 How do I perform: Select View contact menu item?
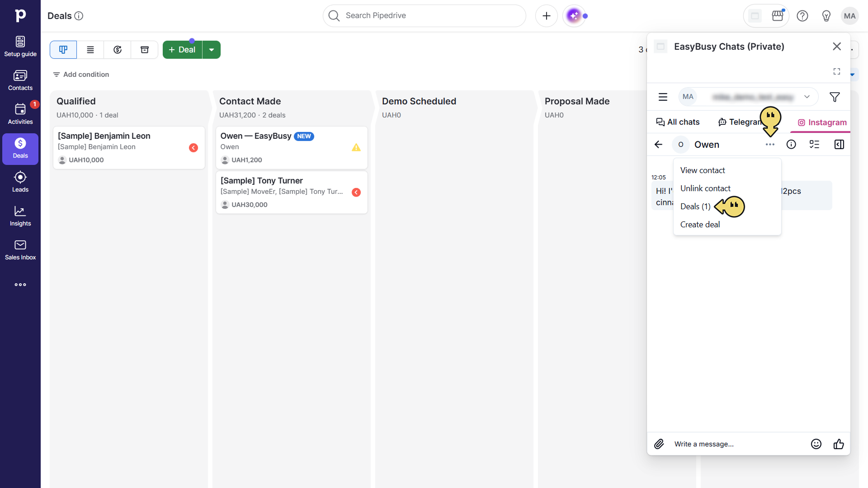[x=727, y=170]
